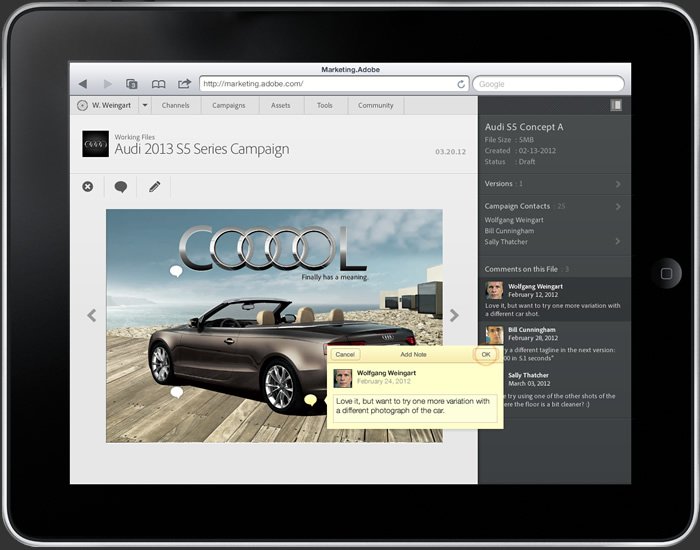Click the Comments on this File heading
Screen dimensions: 700x550
tap(521, 269)
